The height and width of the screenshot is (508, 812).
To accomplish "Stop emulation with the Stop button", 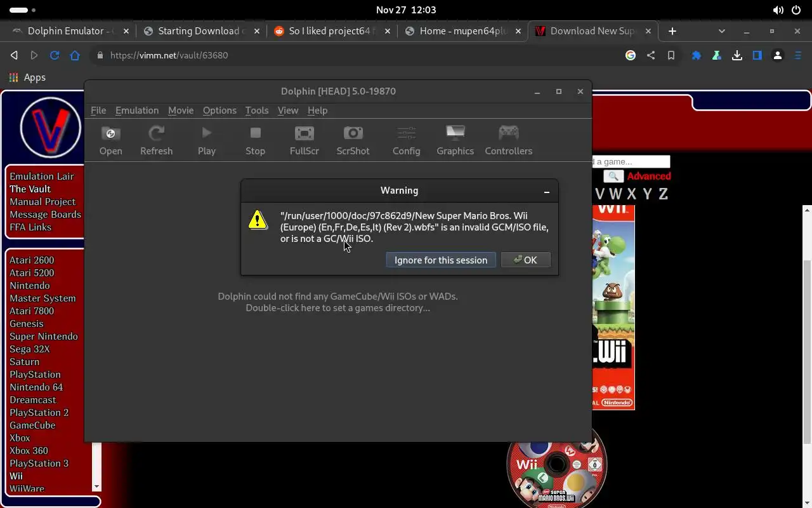I will click(255, 140).
